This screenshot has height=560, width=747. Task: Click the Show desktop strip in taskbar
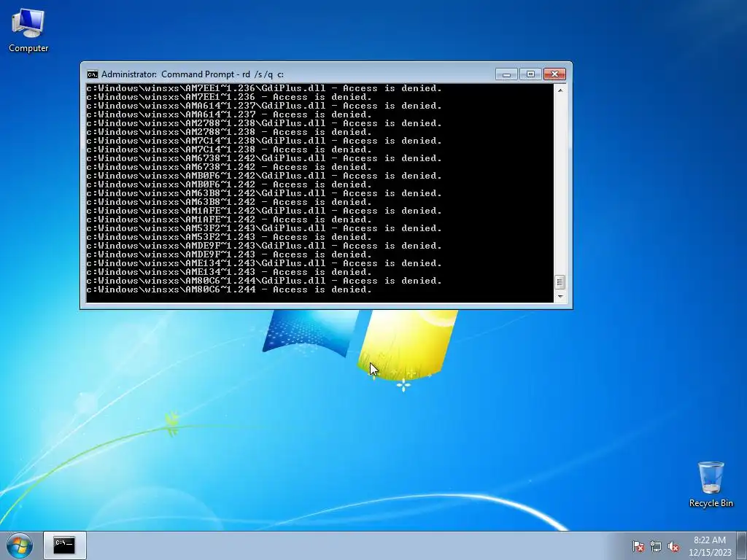(x=743, y=545)
